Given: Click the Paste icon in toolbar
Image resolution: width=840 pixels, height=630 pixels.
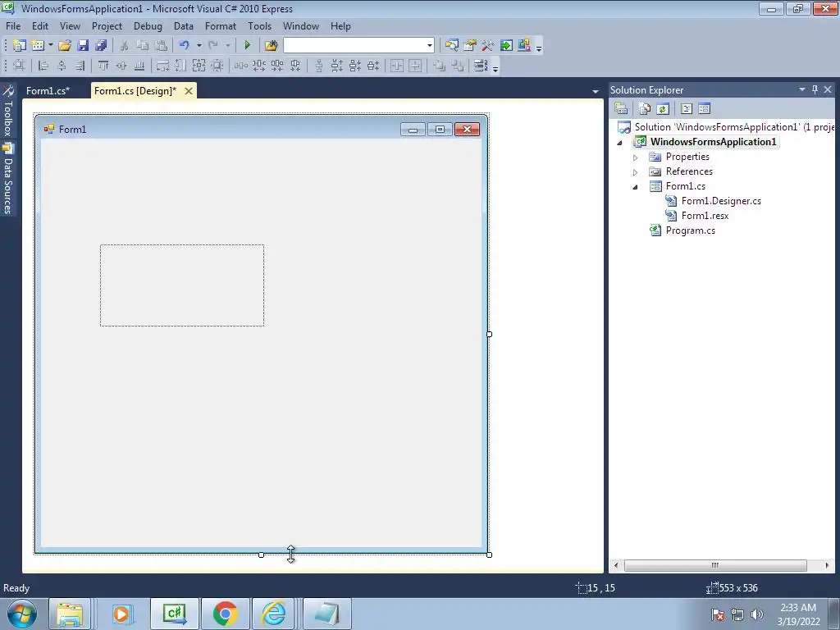Looking at the screenshot, I should coord(160,46).
